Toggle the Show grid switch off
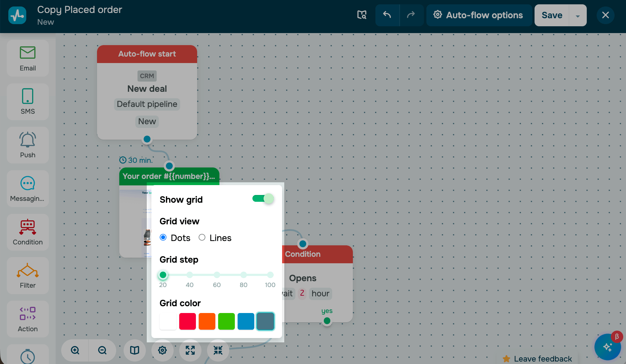The height and width of the screenshot is (364, 626). coord(263,199)
